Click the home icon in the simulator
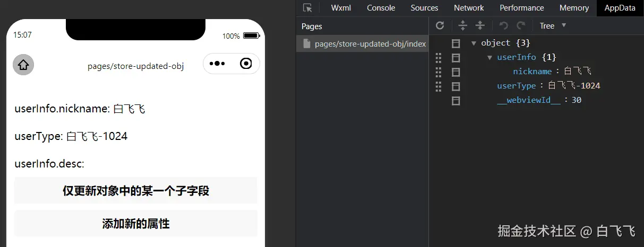The image size is (644, 247). 23,65
